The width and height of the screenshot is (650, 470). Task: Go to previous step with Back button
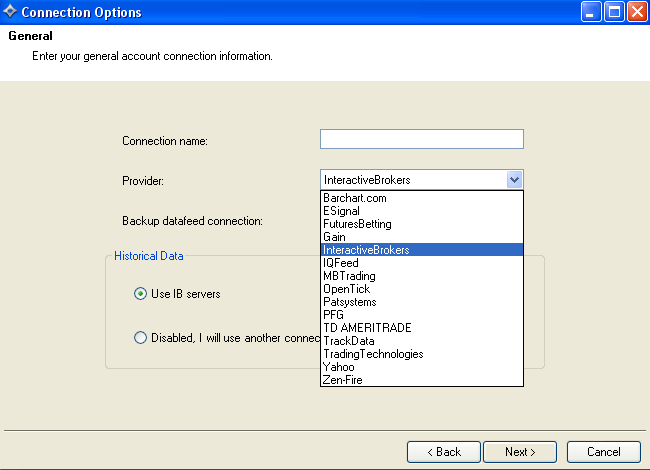point(444,452)
